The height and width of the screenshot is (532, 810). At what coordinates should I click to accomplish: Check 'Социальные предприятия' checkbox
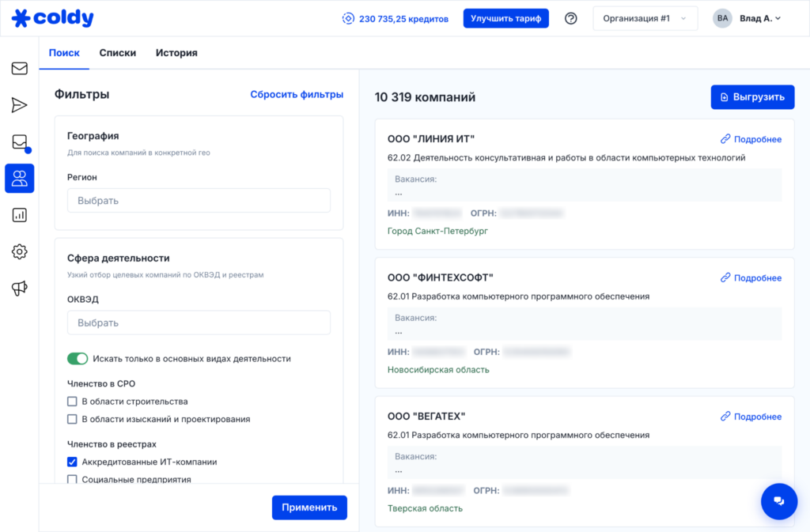click(x=72, y=479)
